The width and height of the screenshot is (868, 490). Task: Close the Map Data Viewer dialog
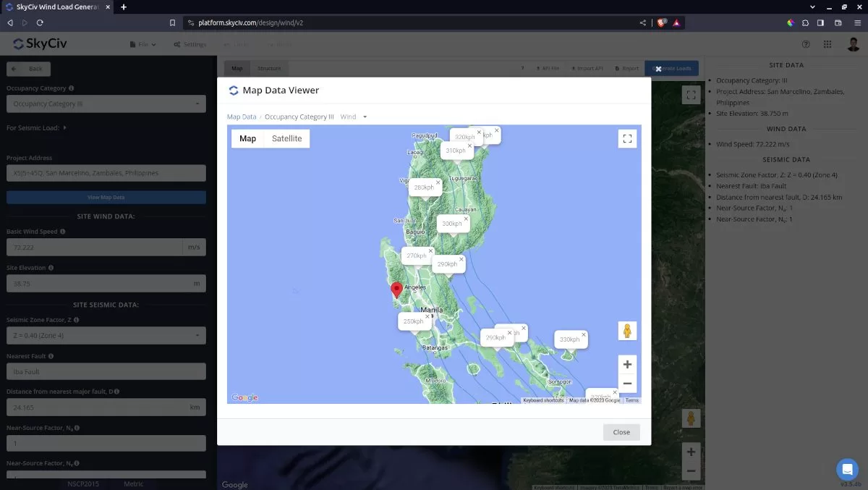tap(621, 431)
